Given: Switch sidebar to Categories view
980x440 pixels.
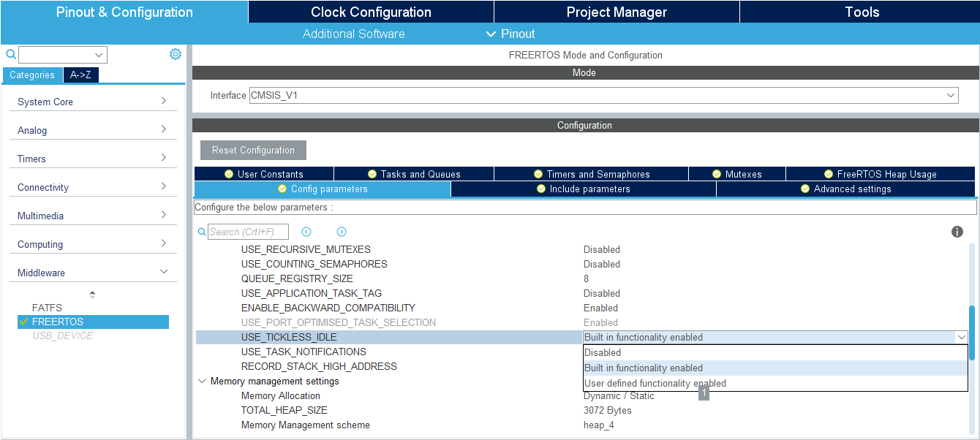Looking at the screenshot, I should (32, 75).
